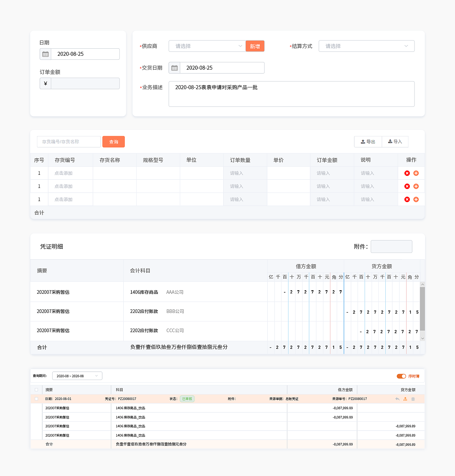Click 点击添加 in the second inventory row
The height and width of the screenshot is (476, 455).
click(64, 186)
